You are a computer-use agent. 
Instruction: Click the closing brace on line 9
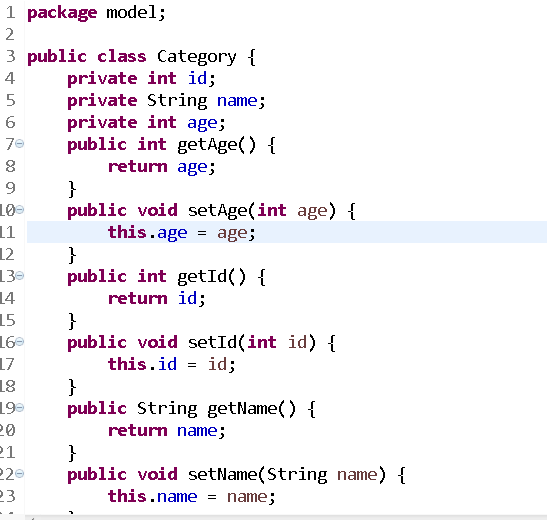(x=72, y=189)
